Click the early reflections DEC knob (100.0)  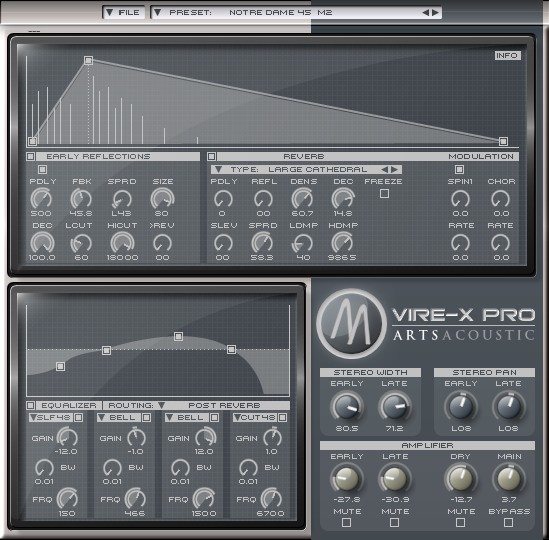[42, 243]
